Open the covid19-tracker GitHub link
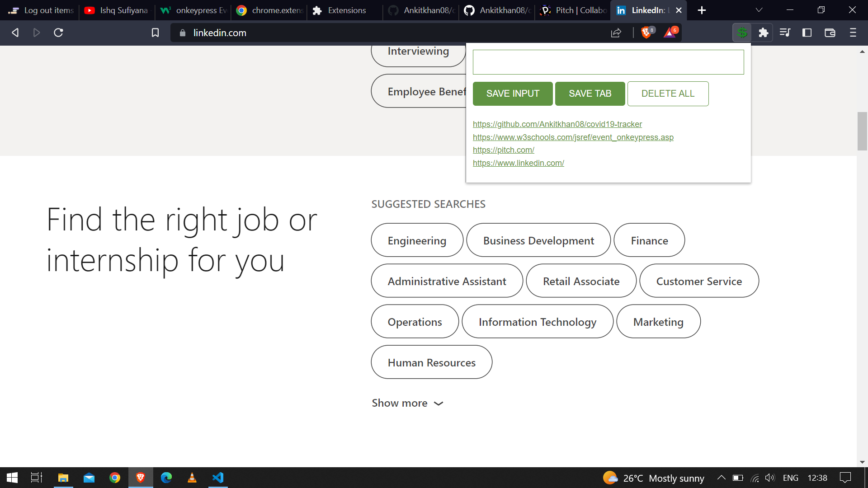868x488 pixels. click(557, 124)
